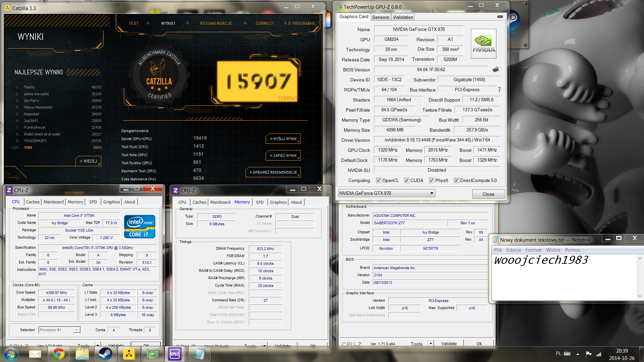Click the BIOS Version field 84.04.1F.00.62

point(431,69)
